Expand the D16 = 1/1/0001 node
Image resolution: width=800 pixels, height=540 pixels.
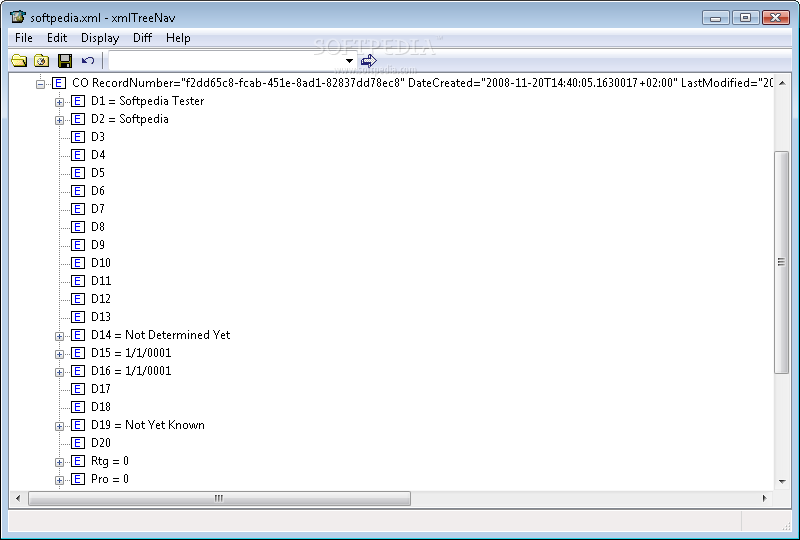click(x=59, y=372)
